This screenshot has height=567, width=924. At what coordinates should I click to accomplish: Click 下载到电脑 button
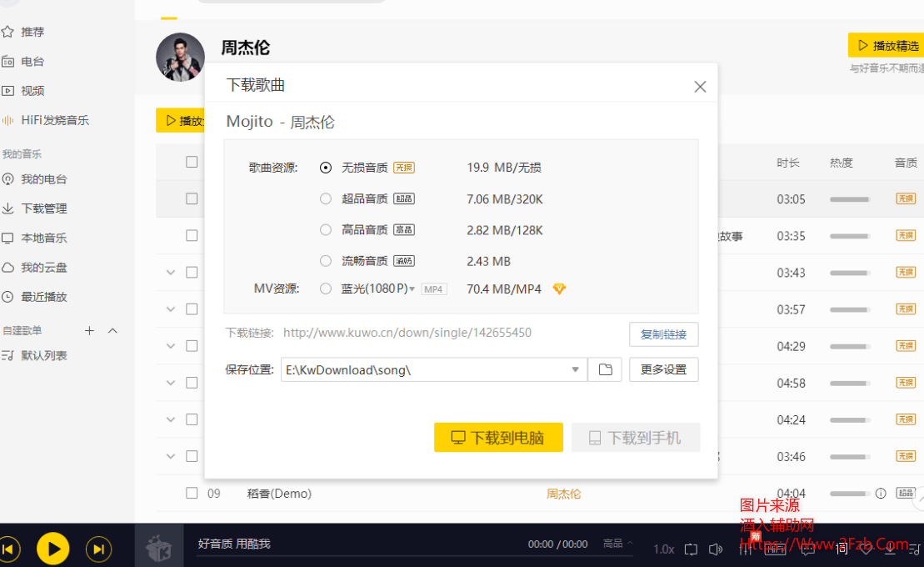tap(498, 437)
